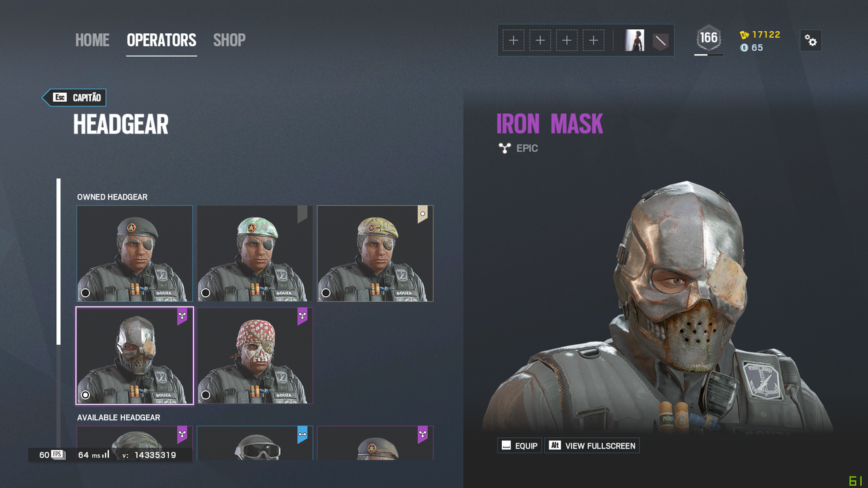The height and width of the screenshot is (488, 868).
Task: Click the first empty squad invite slot
Action: pos(513,41)
